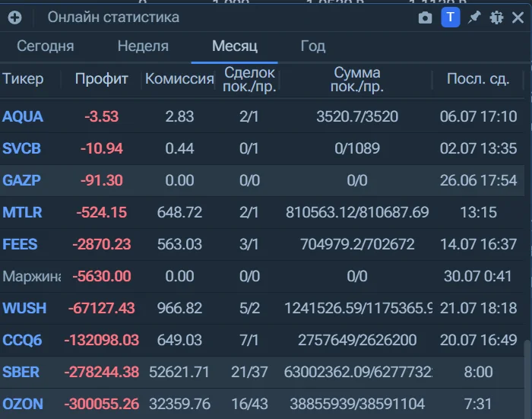Image resolution: width=532 pixels, height=419 pixels.
Task: Click WUSH last trade 21.07 18:18
Action: pos(478,308)
